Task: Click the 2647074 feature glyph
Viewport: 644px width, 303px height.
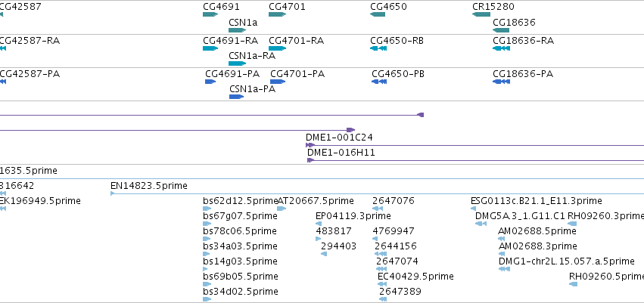Action: coord(381,269)
